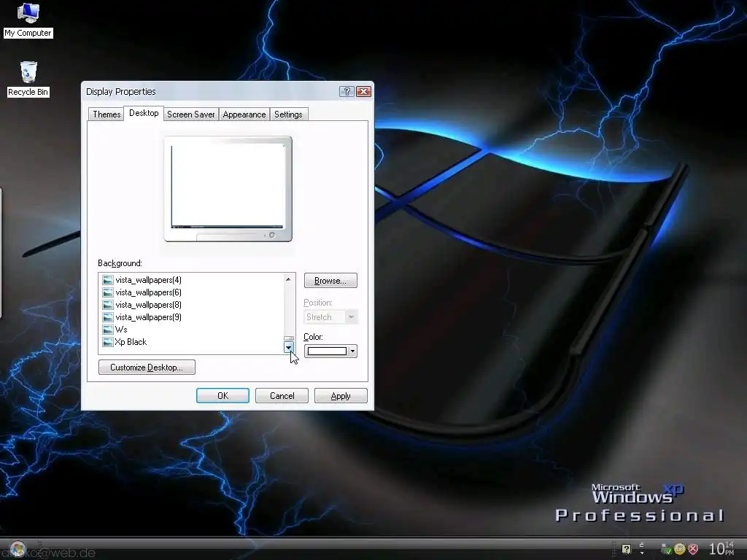This screenshot has width=747, height=560.
Task: Click the image icon beside Xp Black
Action: (108, 342)
